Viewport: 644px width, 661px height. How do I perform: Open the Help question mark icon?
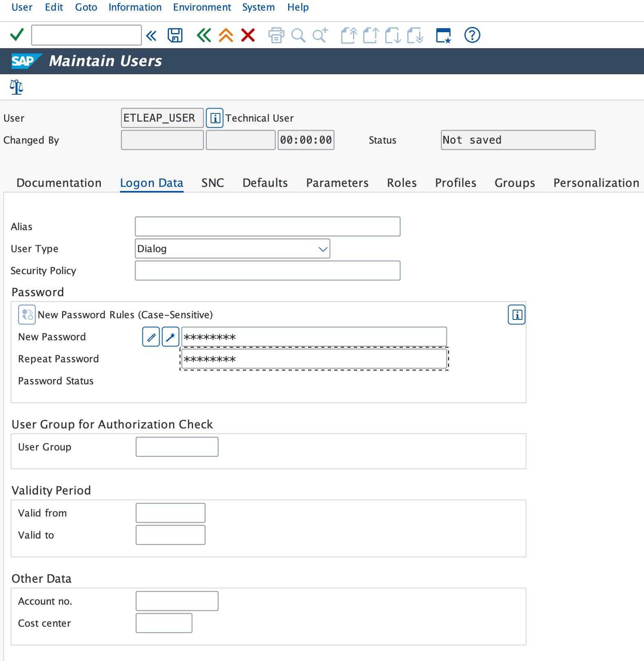pyautogui.click(x=472, y=35)
